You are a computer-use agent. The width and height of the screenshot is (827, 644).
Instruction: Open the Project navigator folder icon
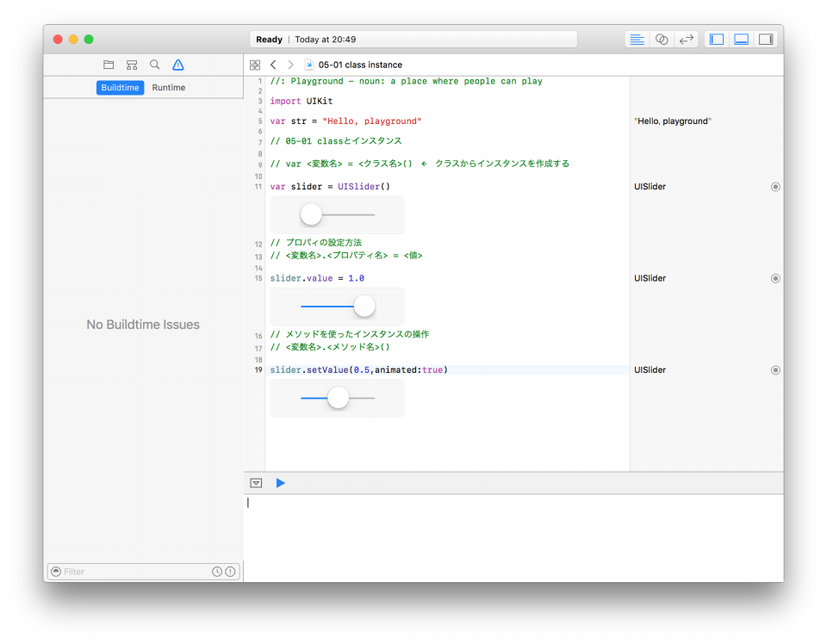point(109,65)
